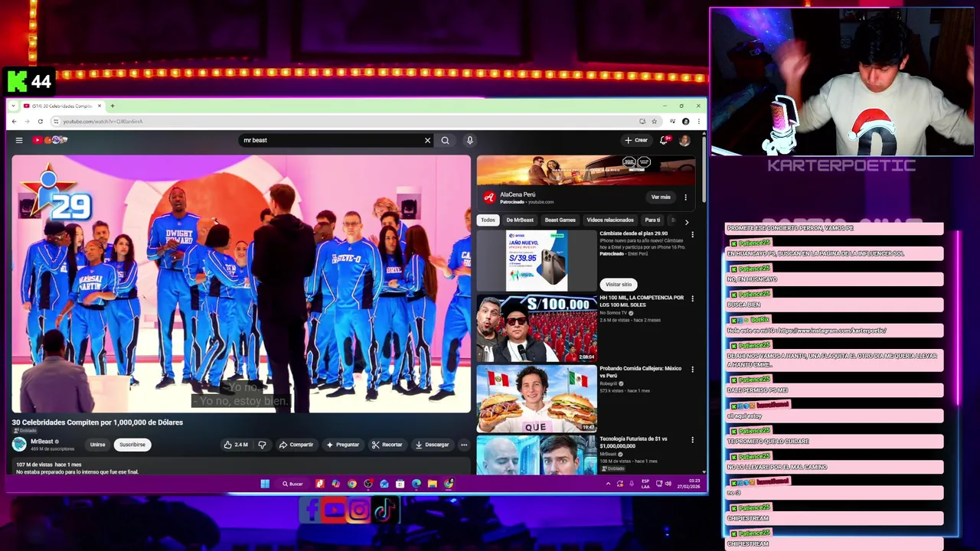The height and width of the screenshot is (551, 980).
Task: Open the YouTube account avatar menu
Action: tap(684, 140)
